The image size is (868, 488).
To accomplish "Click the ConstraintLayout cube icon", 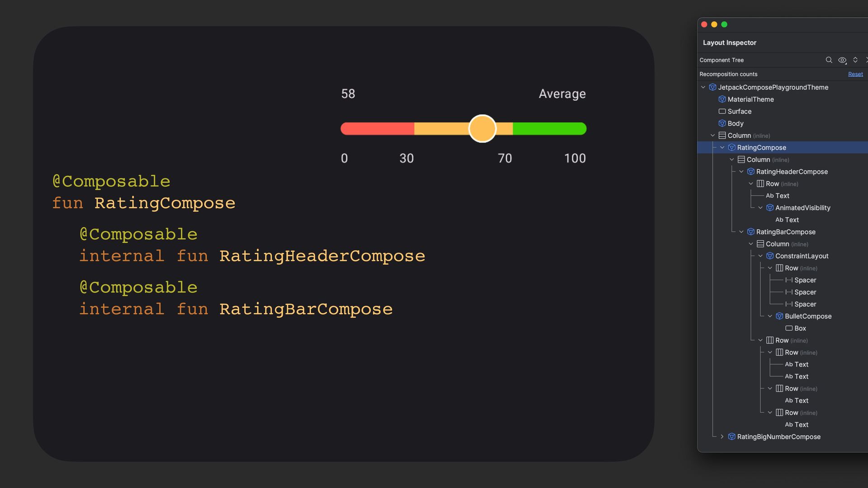I will point(770,256).
